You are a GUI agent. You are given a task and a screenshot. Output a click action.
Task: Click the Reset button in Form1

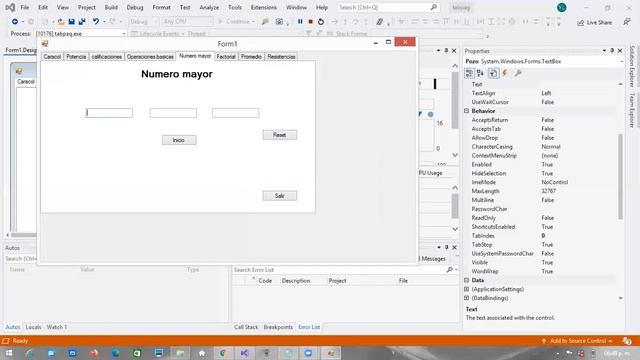[280, 135]
